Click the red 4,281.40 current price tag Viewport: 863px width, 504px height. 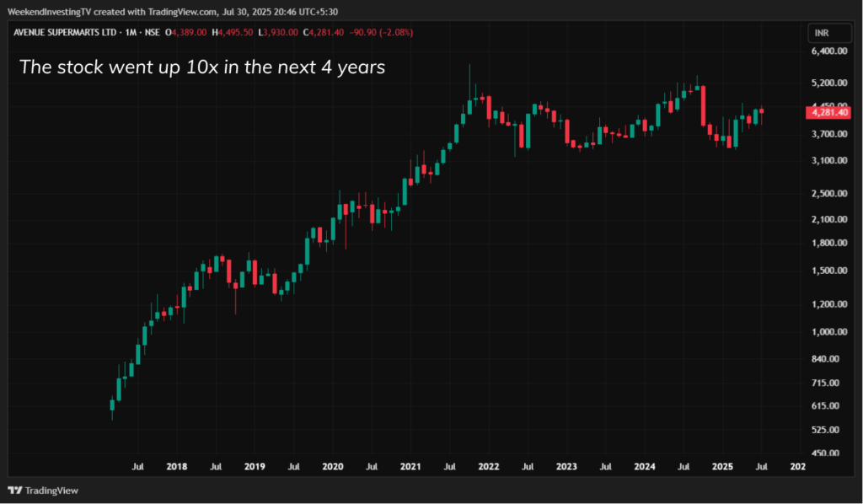pos(828,113)
